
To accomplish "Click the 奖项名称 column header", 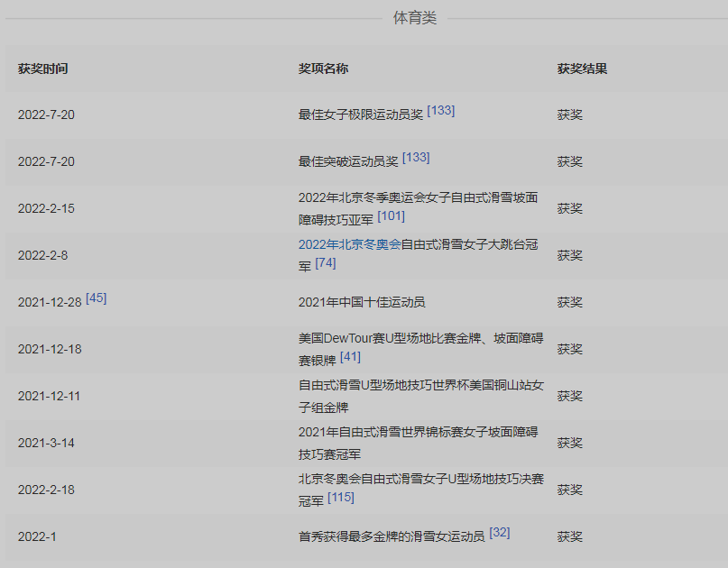I will pyautogui.click(x=323, y=69).
